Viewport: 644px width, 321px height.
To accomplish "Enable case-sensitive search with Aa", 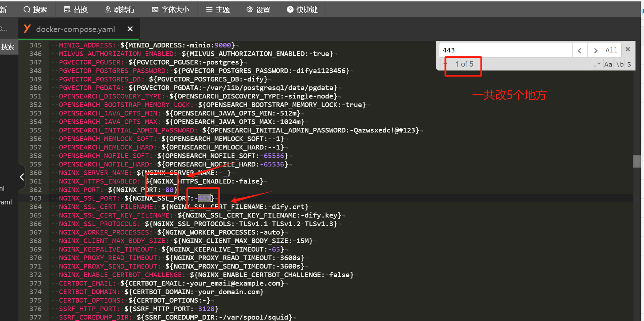I will tap(608, 64).
